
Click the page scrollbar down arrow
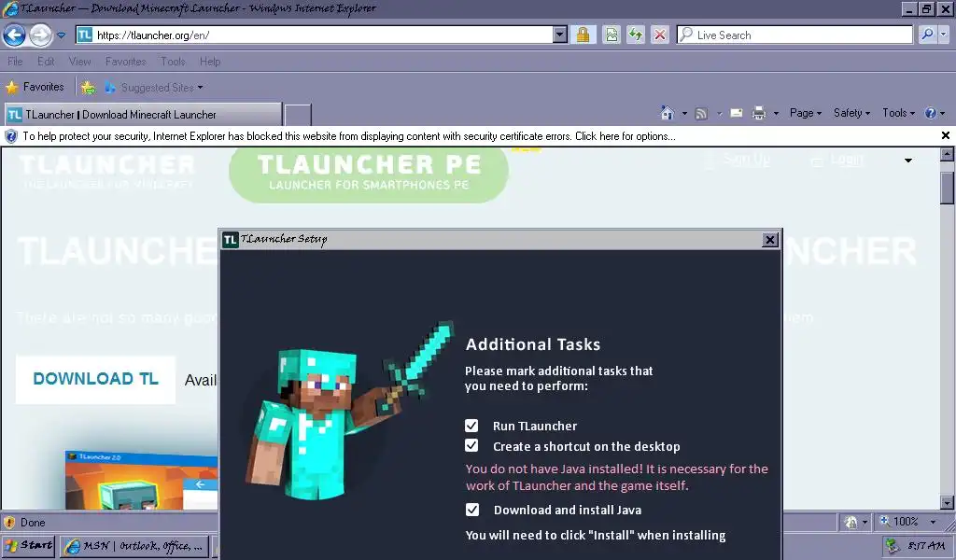[x=947, y=503]
